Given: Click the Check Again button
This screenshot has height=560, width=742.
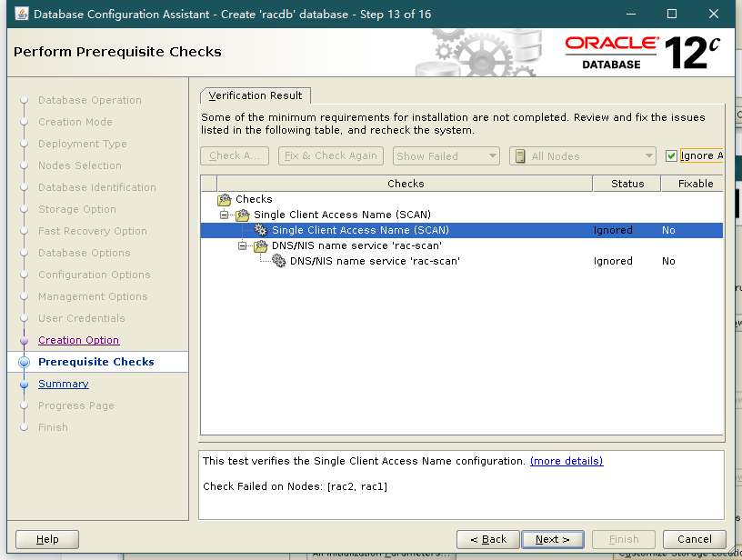Looking at the screenshot, I should pyautogui.click(x=235, y=155).
